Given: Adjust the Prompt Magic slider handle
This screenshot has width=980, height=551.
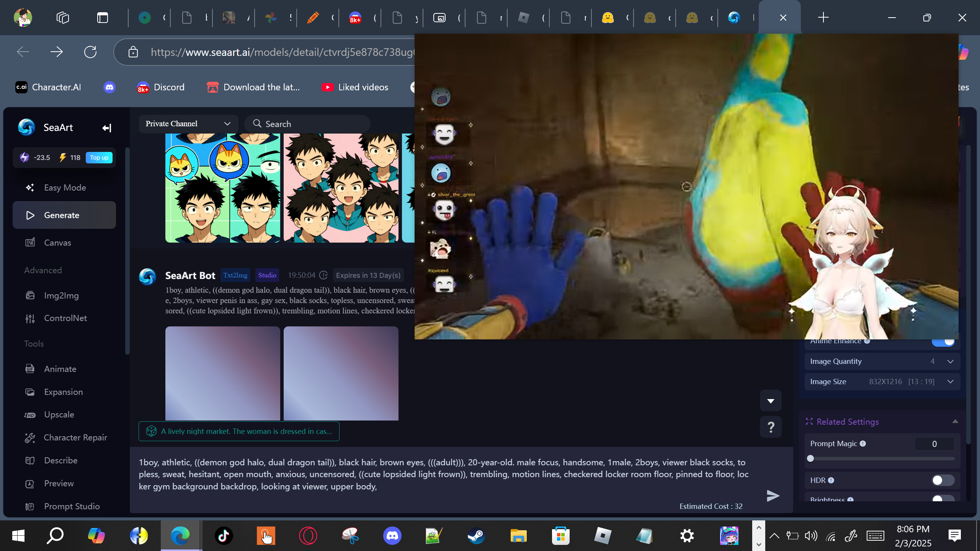Looking at the screenshot, I should tap(810, 458).
